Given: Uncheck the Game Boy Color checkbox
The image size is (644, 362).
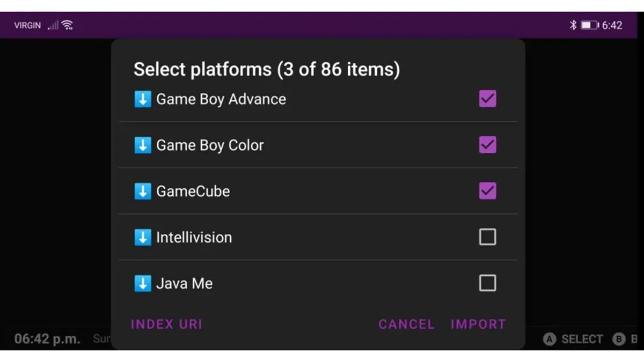Looking at the screenshot, I should (x=487, y=145).
